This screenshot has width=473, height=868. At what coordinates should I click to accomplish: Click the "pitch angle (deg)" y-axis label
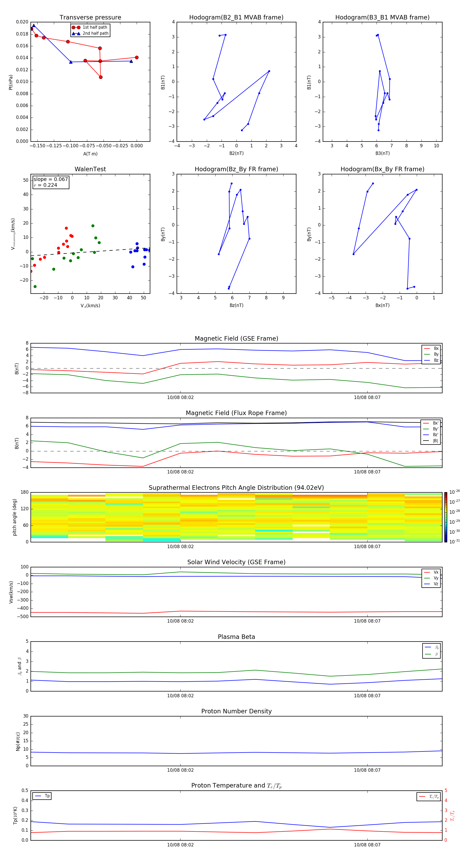[14, 517]
